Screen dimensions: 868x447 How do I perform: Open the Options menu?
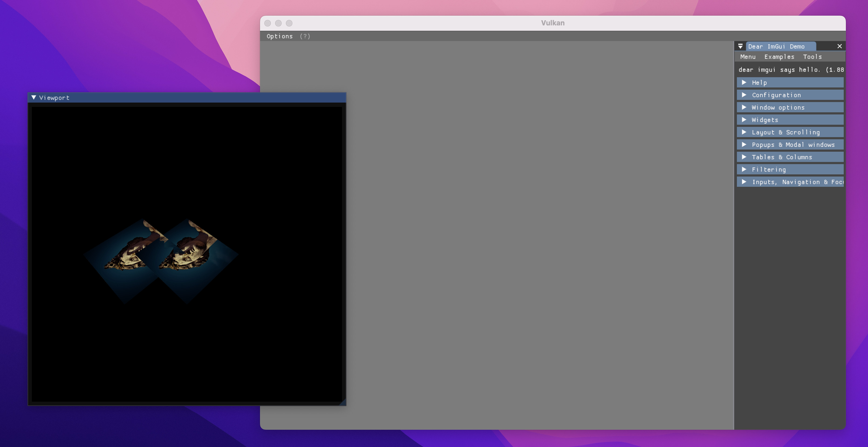pos(280,36)
